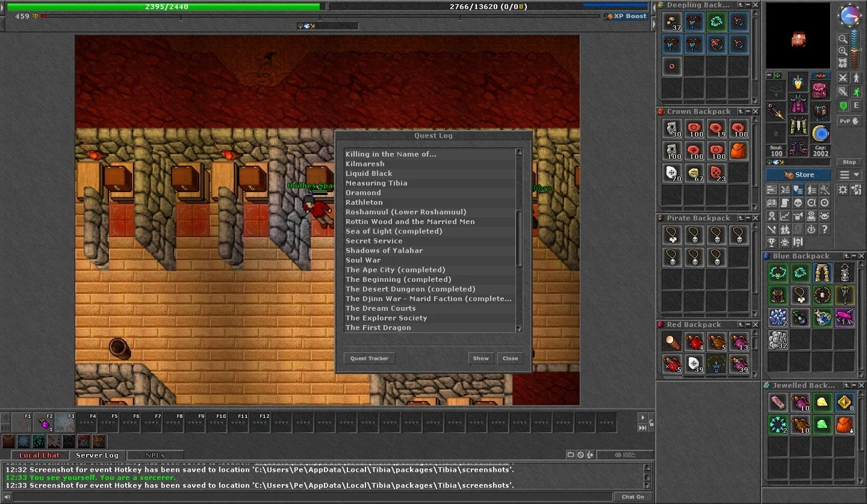This screenshot has width=867, height=504.
Task: Toggle defensive fight mode (shield sword icon)
Action: pos(843,92)
